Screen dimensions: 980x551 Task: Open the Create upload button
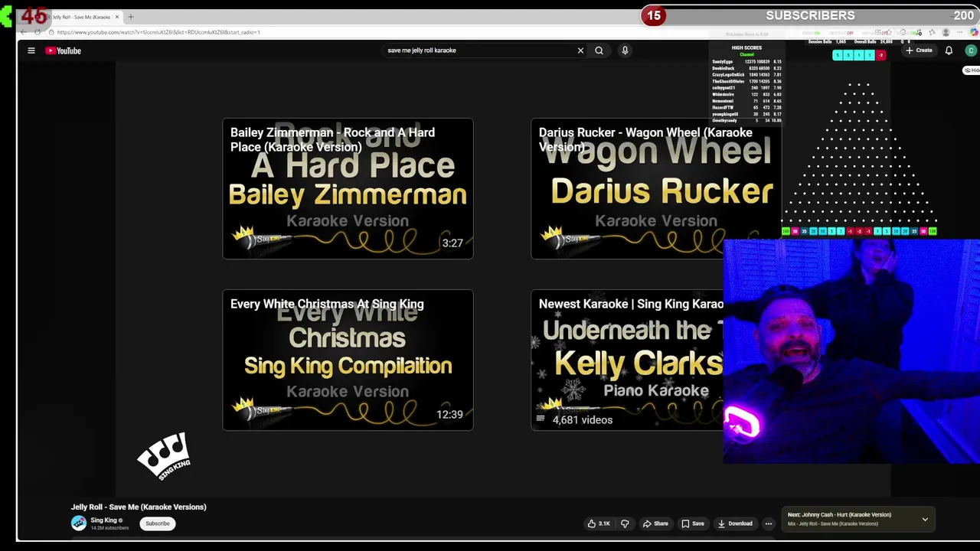point(919,51)
